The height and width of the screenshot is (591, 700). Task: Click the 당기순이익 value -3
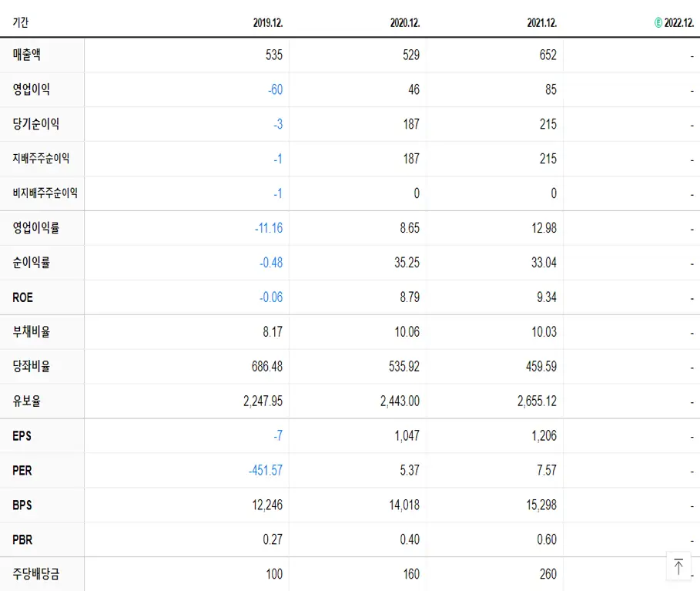coord(278,124)
